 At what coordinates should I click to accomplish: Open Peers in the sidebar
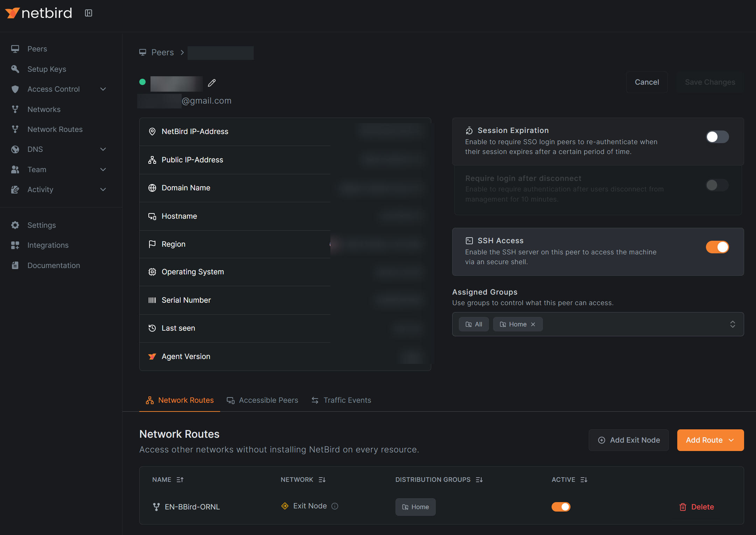pos(37,49)
